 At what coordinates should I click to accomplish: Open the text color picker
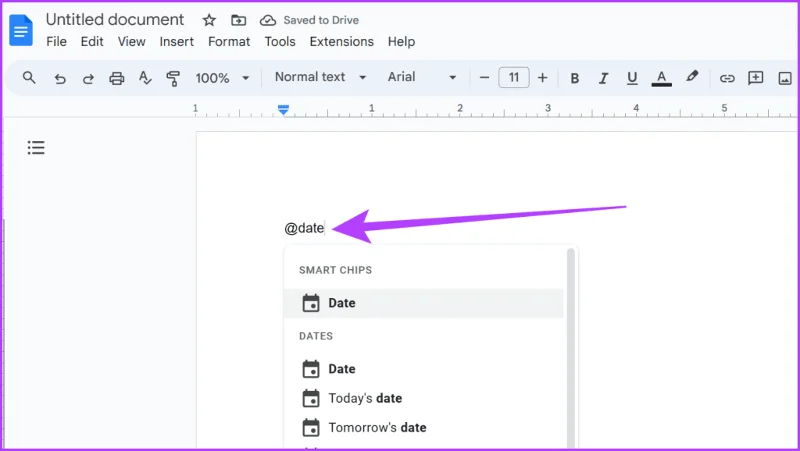[x=661, y=78]
